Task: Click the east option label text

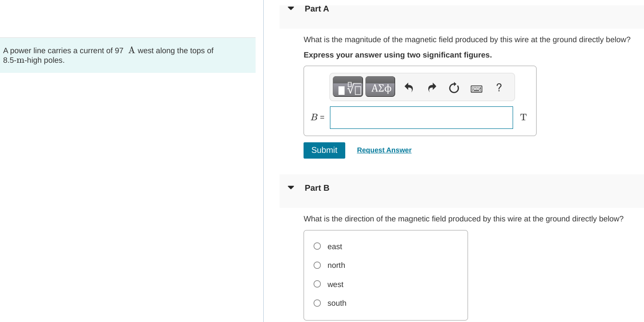Action: (x=335, y=246)
